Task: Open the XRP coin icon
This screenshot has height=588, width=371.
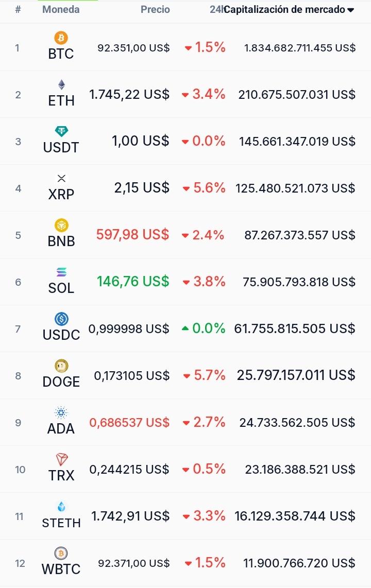Action: (61, 178)
